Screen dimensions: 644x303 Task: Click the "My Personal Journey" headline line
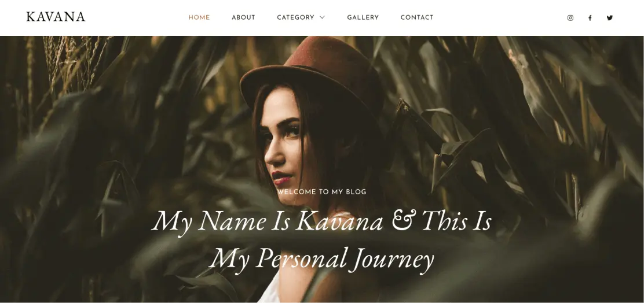coord(321,259)
